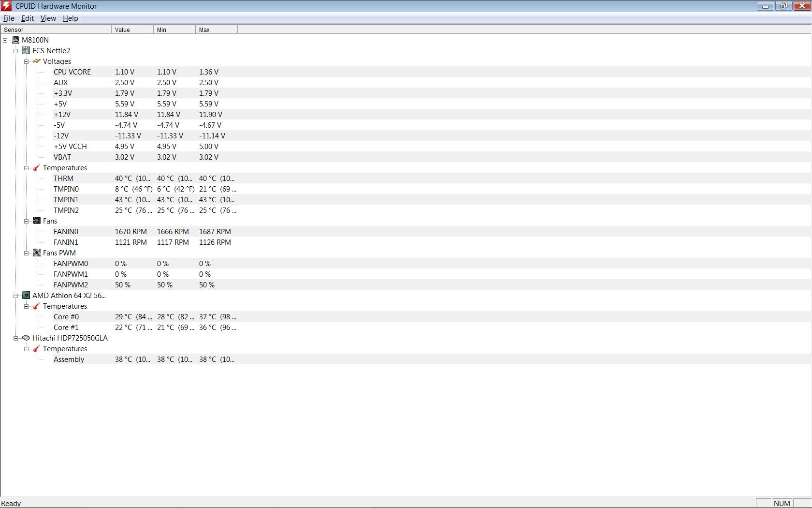The image size is (812, 508).
Task: Click the M8100N computer icon
Action: pos(16,40)
